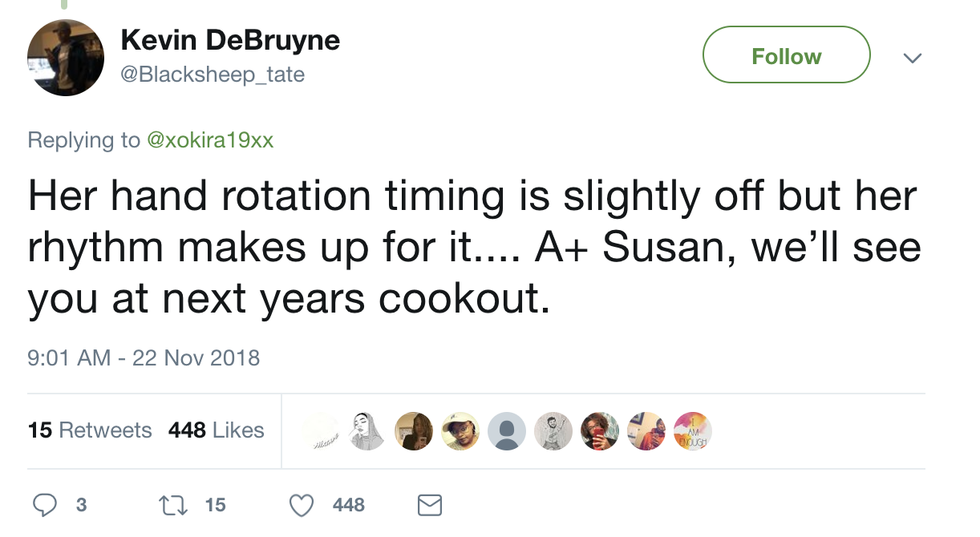View the 448 Likes list
Image resolution: width=980 pixels, height=537 pixels.
click(216, 430)
